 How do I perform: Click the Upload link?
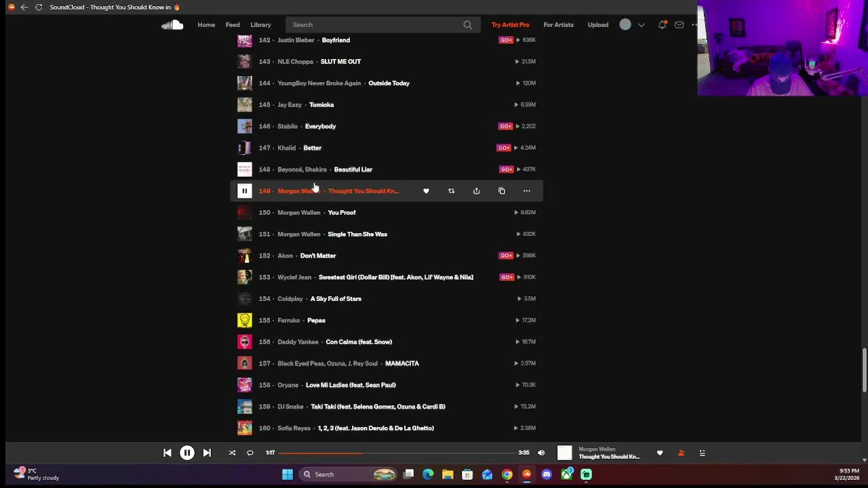pyautogui.click(x=598, y=25)
